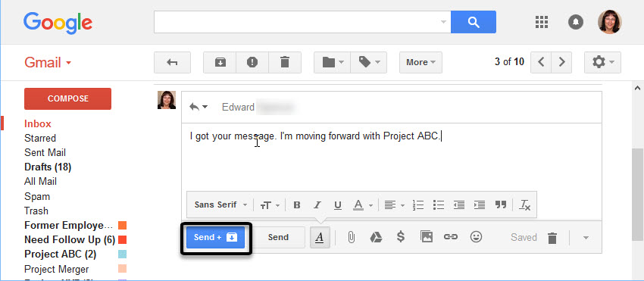
Task: Click Send and Archive button
Action: point(215,238)
